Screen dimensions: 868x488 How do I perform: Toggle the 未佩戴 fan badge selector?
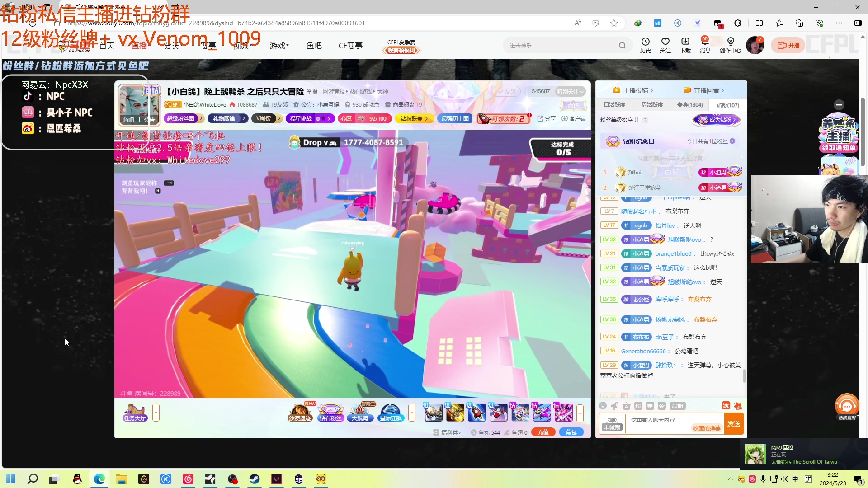(x=612, y=424)
